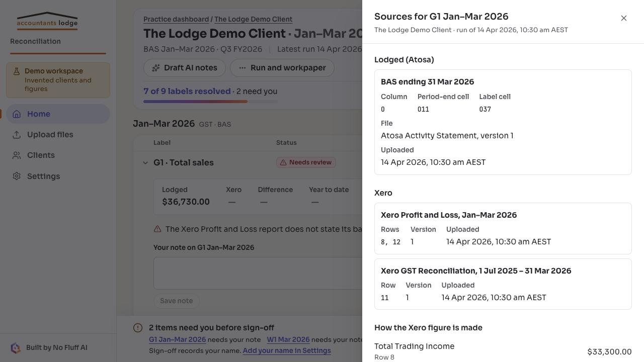Click the 'BAS ending 31 Mar 2026' heading
Viewport: 644px width, 362px height.
[428, 82]
